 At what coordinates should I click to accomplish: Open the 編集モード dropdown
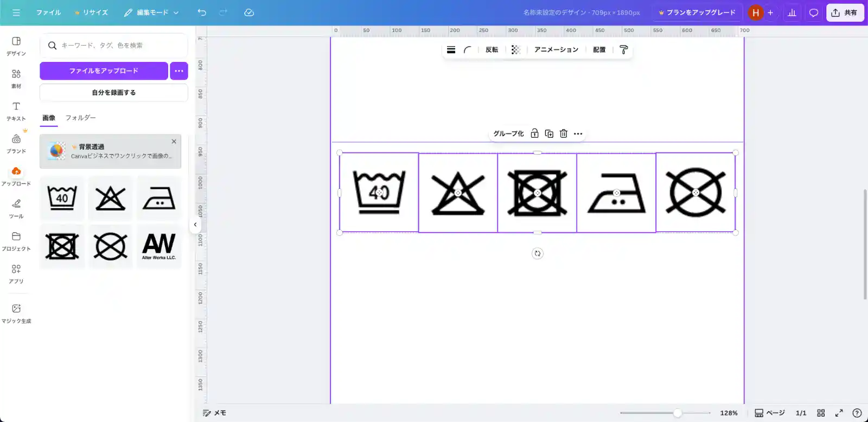tap(151, 12)
